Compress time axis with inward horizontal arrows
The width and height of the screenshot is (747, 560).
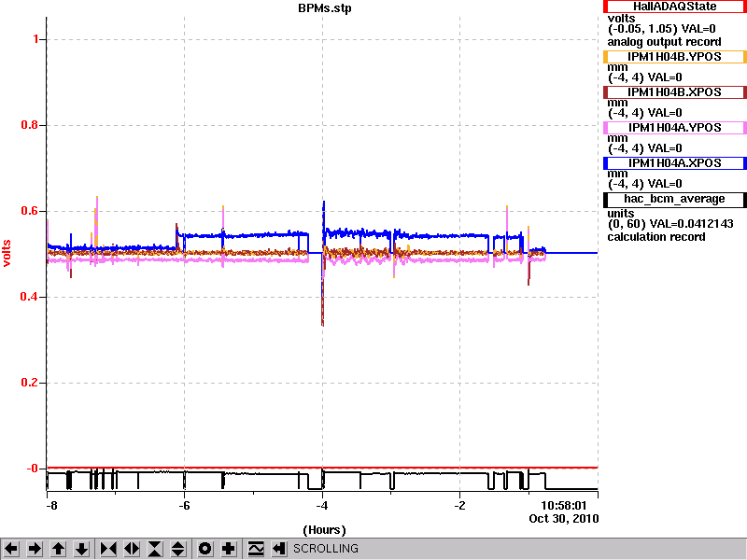pos(108,549)
